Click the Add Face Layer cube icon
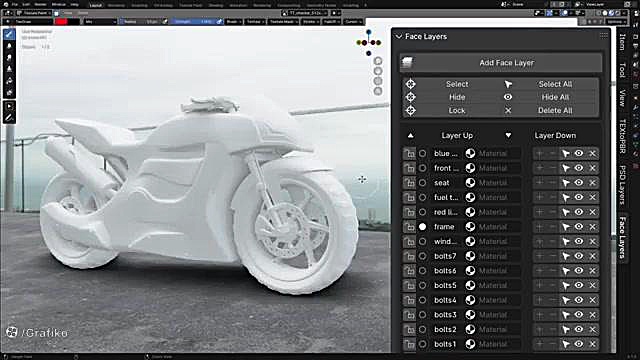This screenshot has height=360, width=640. (407, 62)
